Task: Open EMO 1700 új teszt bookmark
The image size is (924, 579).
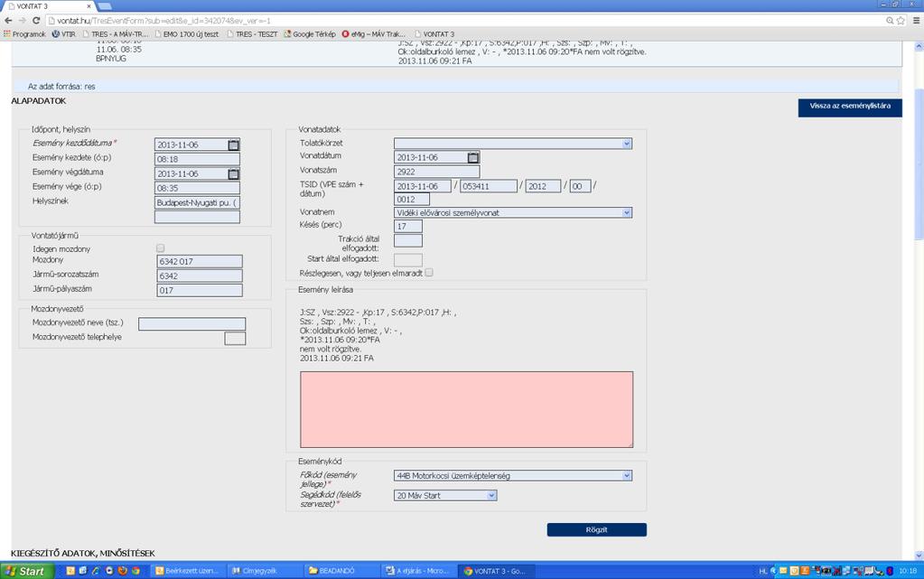Action: click(x=187, y=34)
